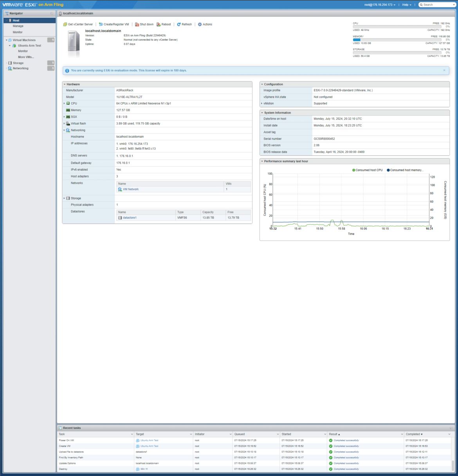Image resolution: width=458 pixels, height=476 pixels.
Task: Collapse the System Information panel
Action: tap(262, 113)
